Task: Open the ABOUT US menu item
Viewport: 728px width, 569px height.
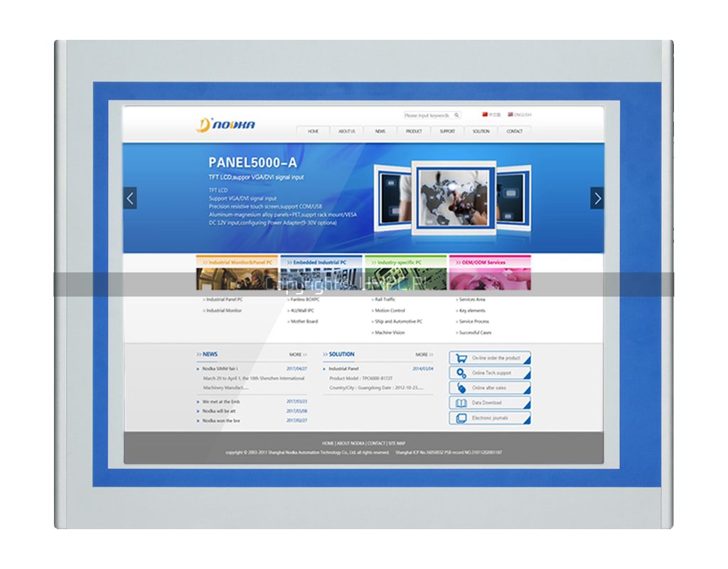Action: [347, 132]
